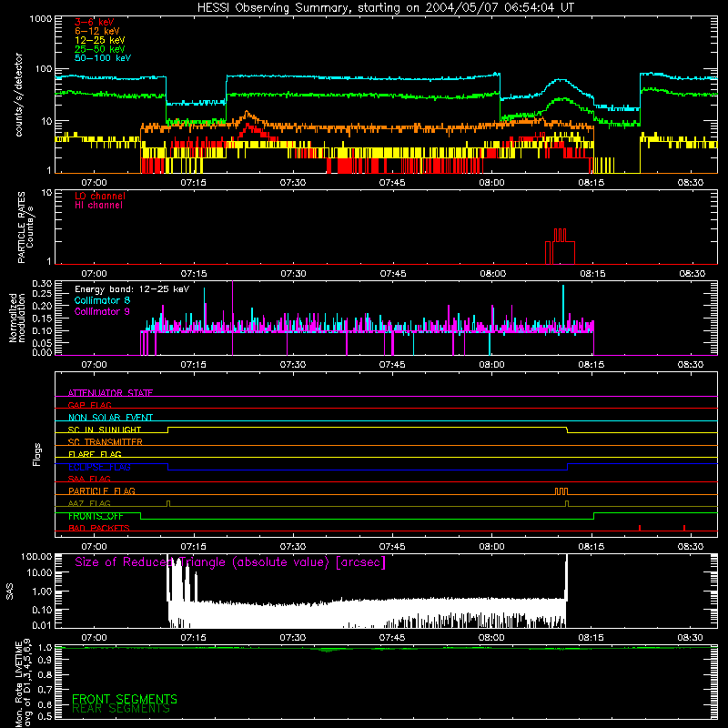Click the HI channel legend entry
The image size is (728, 728).
click(x=98, y=206)
